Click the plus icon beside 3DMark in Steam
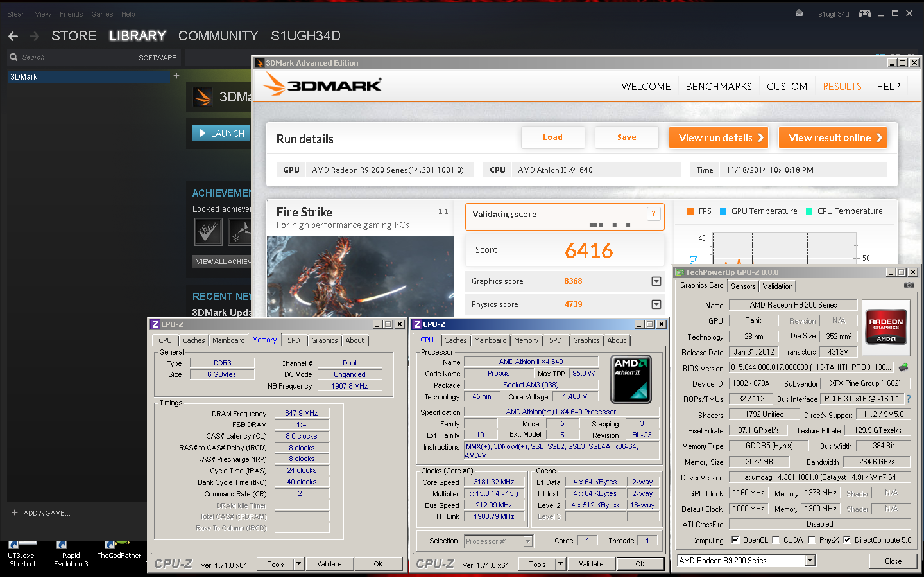 (x=176, y=76)
